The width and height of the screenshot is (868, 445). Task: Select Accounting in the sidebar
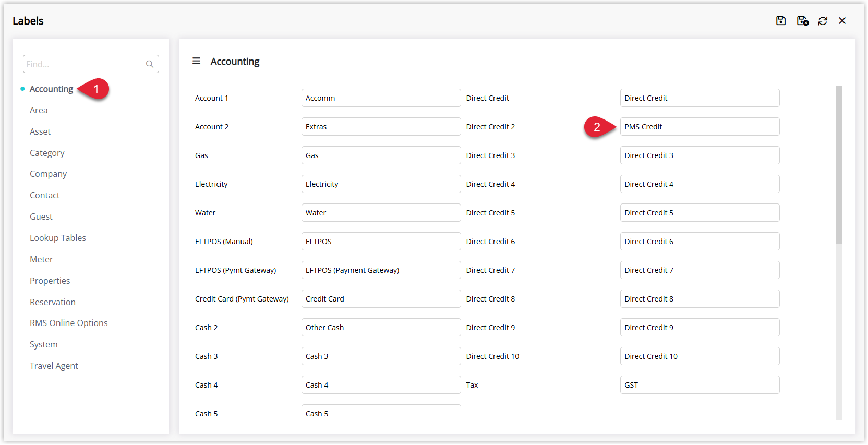51,89
